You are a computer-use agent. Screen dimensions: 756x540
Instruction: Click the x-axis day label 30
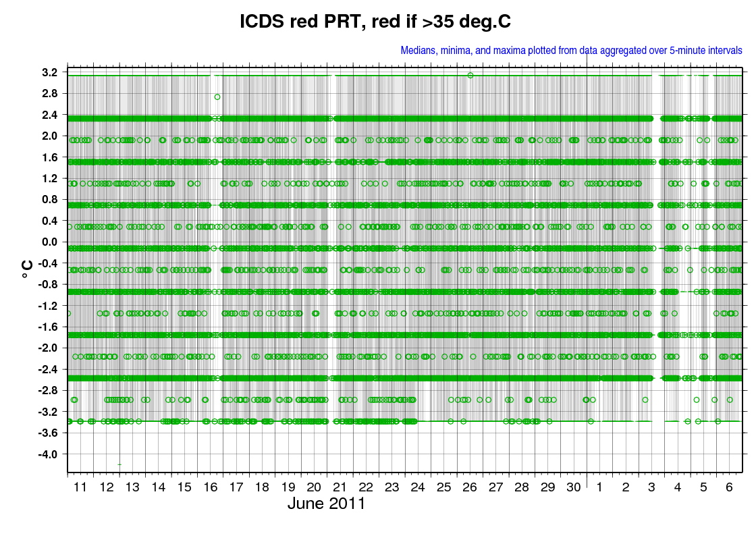573,487
